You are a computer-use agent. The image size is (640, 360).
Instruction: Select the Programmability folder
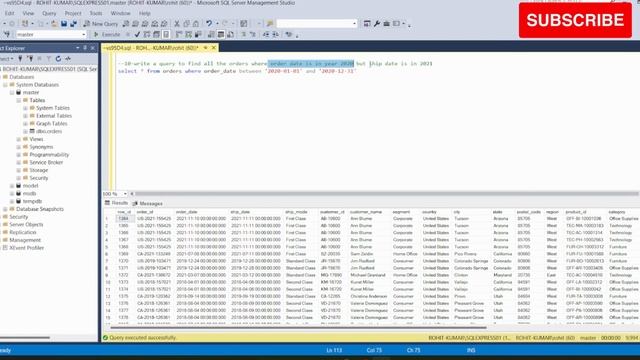coord(49,155)
